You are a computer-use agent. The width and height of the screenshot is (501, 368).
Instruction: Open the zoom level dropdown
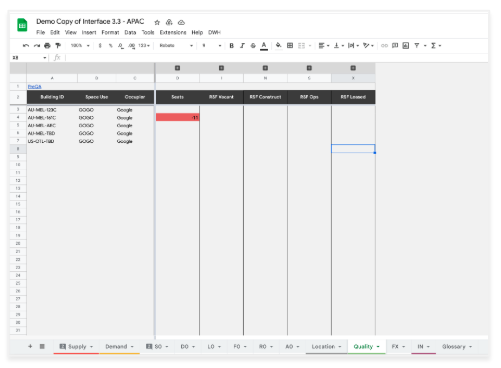click(80, 46)
